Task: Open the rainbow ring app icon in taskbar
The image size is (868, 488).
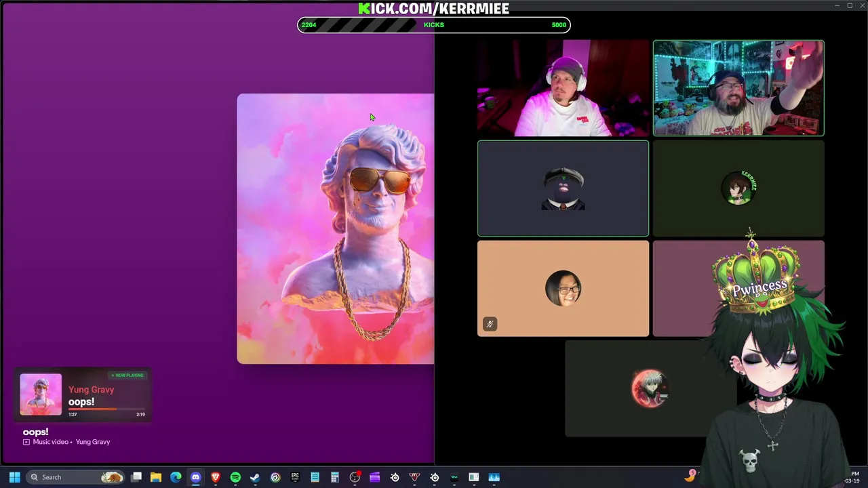Action: pyautogui.click(x=275, y=477)
